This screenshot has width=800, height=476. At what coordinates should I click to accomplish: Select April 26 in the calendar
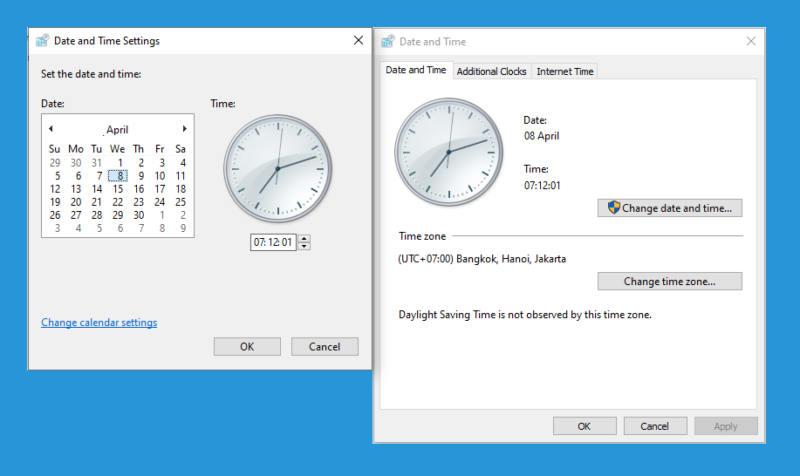point(55,215)
